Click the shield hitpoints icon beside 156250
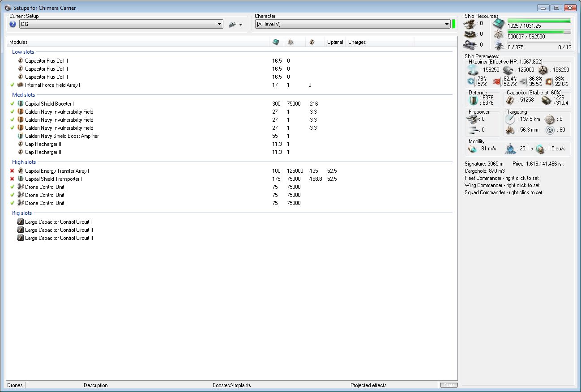Image resolution: width=581 pixels, height=392 pixels. (x=473, y=70)
